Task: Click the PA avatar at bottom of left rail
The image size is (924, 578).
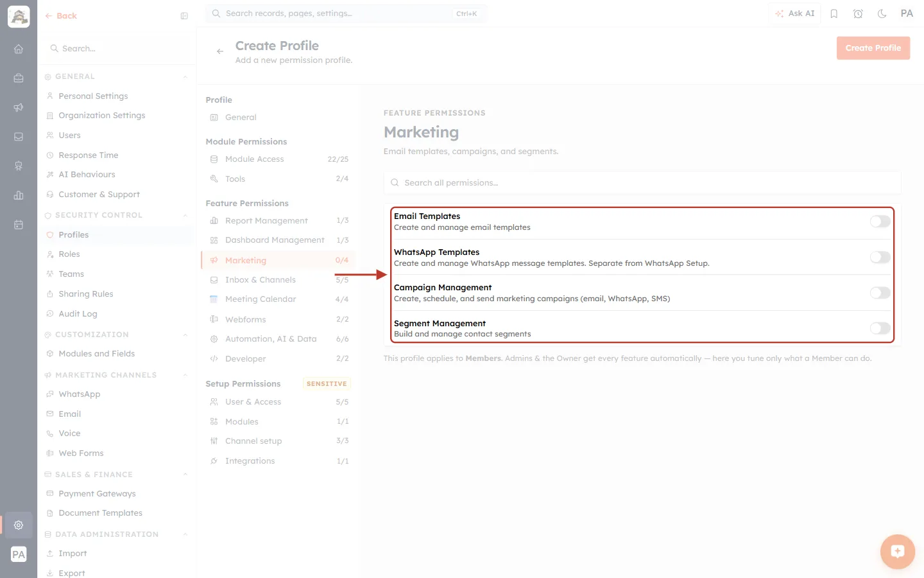Action: point(19,554)
